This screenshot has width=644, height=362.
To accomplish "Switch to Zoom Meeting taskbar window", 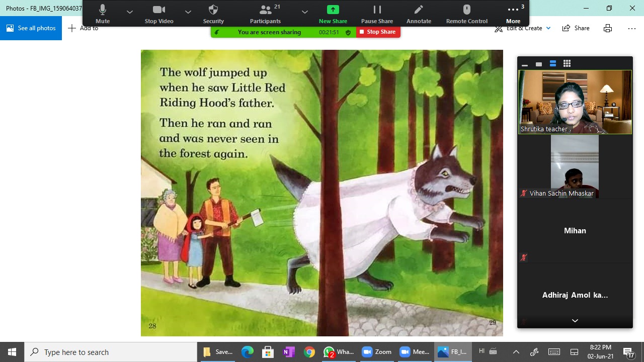I will click(415, 352).
